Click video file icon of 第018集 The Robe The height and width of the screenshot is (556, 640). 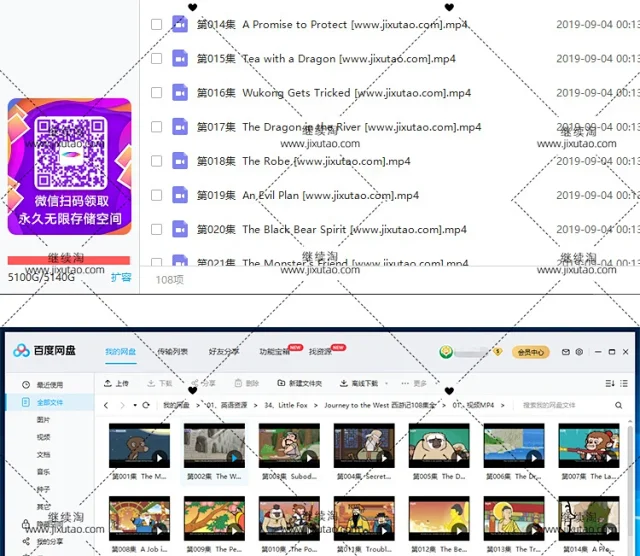(x=180, y=161)
